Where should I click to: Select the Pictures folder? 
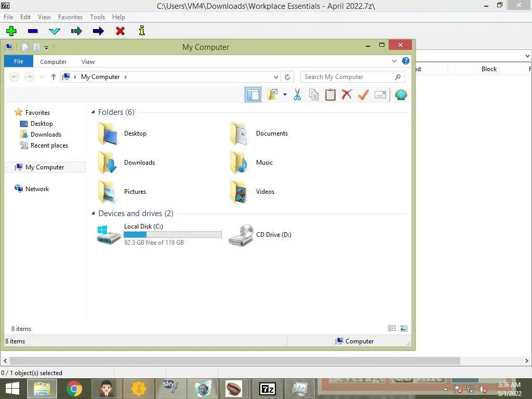(x=122, y=192)
